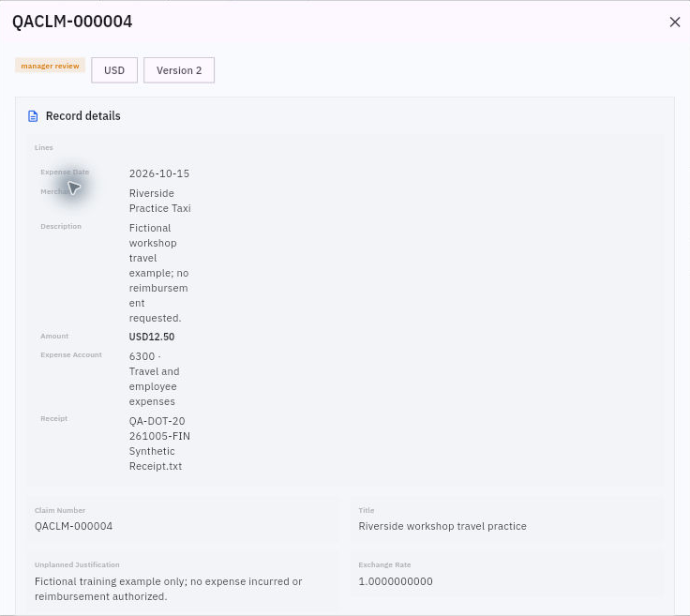
Task: Click the Receipt field label
Action: pos(54,418)
